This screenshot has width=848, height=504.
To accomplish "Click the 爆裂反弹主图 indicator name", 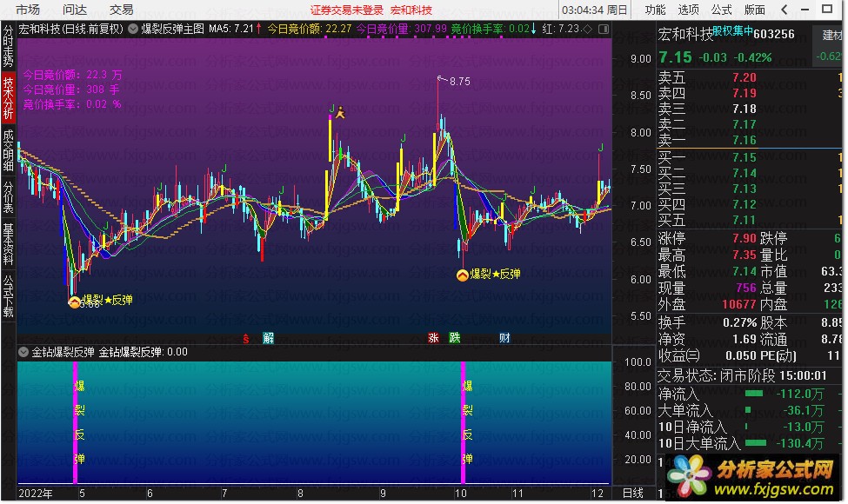I will pyautogui.click(x=172, y=29).
